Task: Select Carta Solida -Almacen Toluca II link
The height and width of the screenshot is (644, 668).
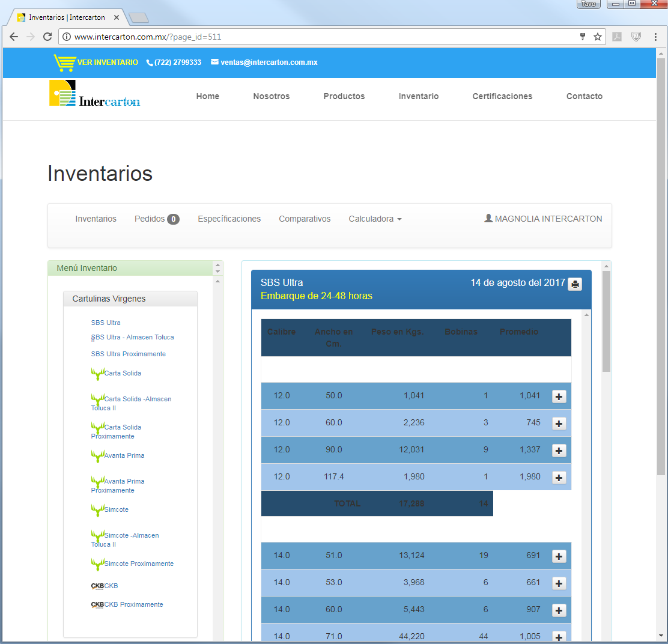Action: pos(131,403)
